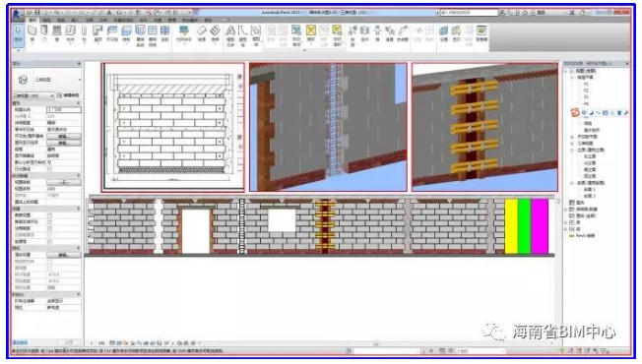The height and width of the screenshot is (364, 642).
Task: Choose the Stair tool in ribbon
Action: click(x=215, y=33)
